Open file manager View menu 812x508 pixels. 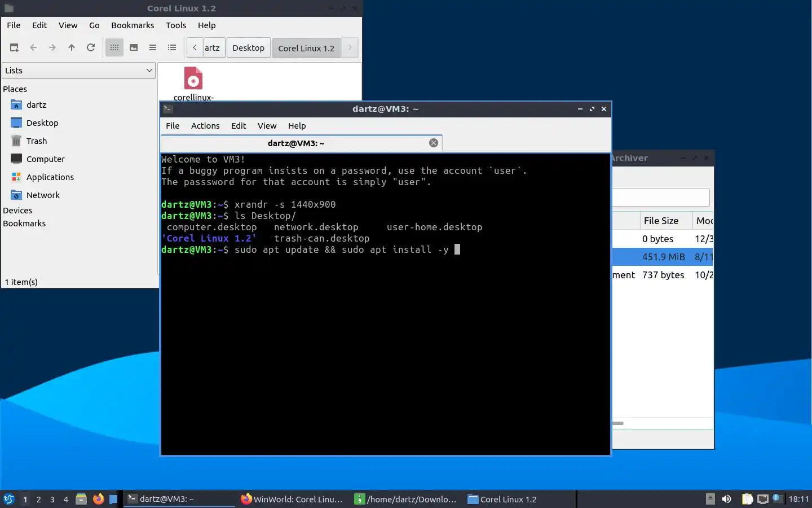(68, 25)
